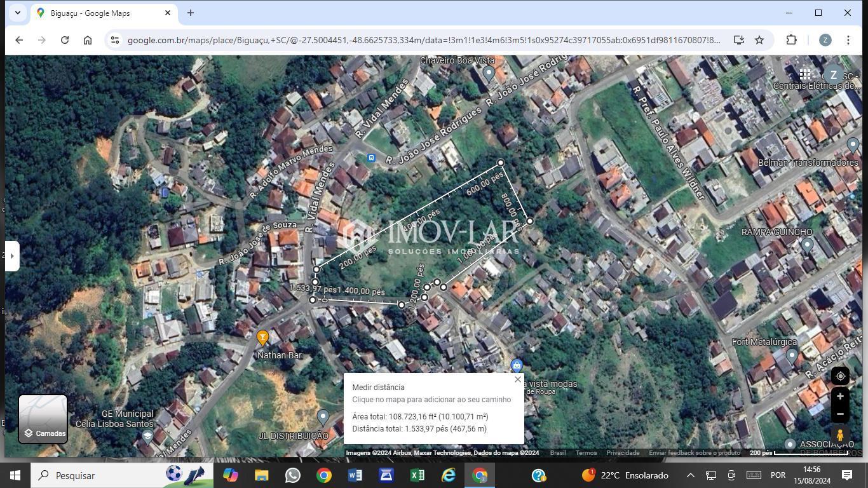Center map on my location

click(839, 376)
